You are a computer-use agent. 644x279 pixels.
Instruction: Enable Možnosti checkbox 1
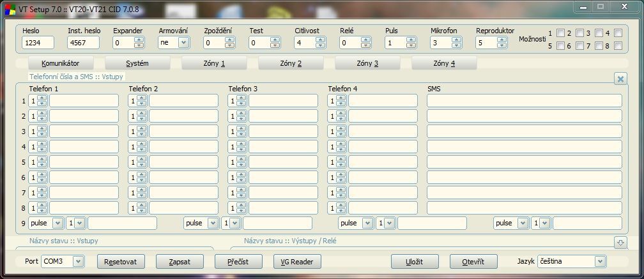point(560,33)
